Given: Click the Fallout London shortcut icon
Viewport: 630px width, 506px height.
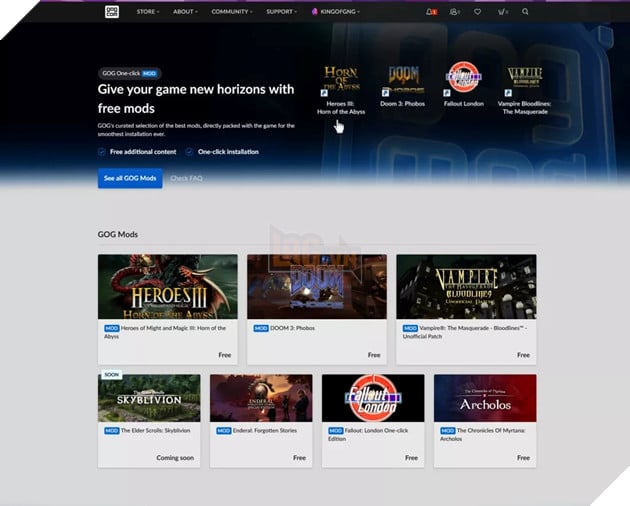Looking at the screenshot, I should pos(463,78).
